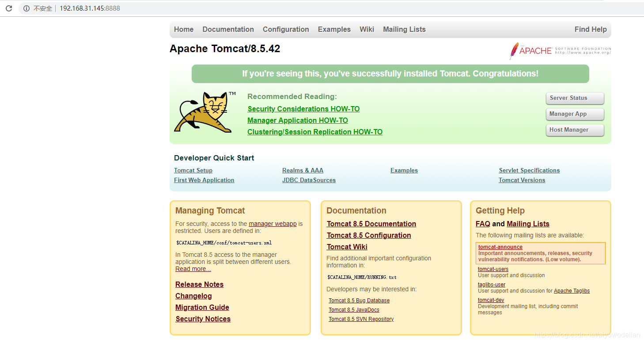The width and height of the screenshot is (644, 343).
Task: Open the tomcat-announce mailing list link
Action: (x=500, y=247)
